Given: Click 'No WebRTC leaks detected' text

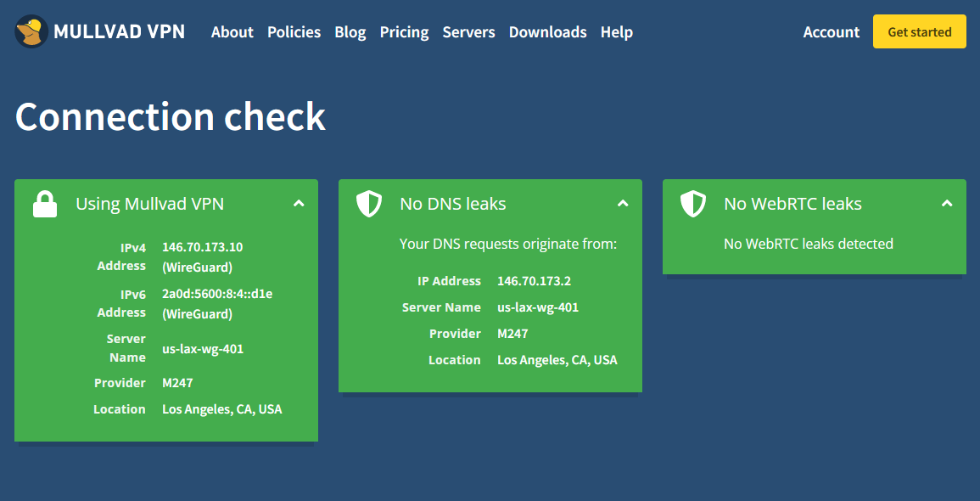Looking at the screenshot, I should [809, 244].
